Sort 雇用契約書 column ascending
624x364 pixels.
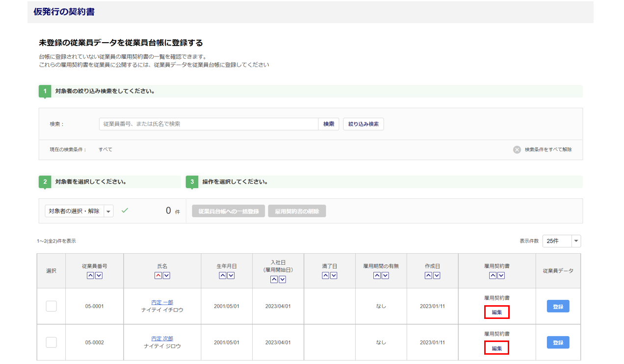pyautogui.click(x=493, y=276)
